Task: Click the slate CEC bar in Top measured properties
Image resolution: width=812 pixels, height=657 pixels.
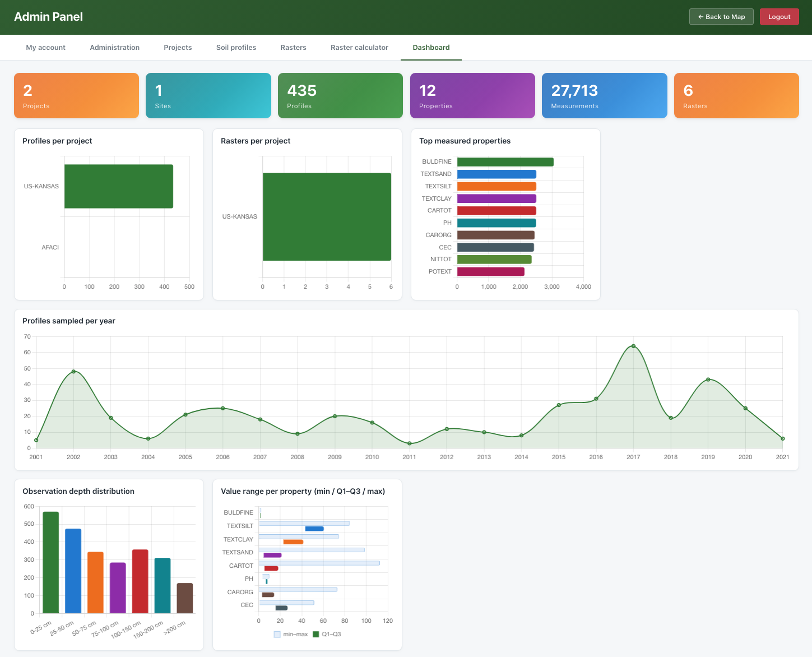Action: [495, 247]
